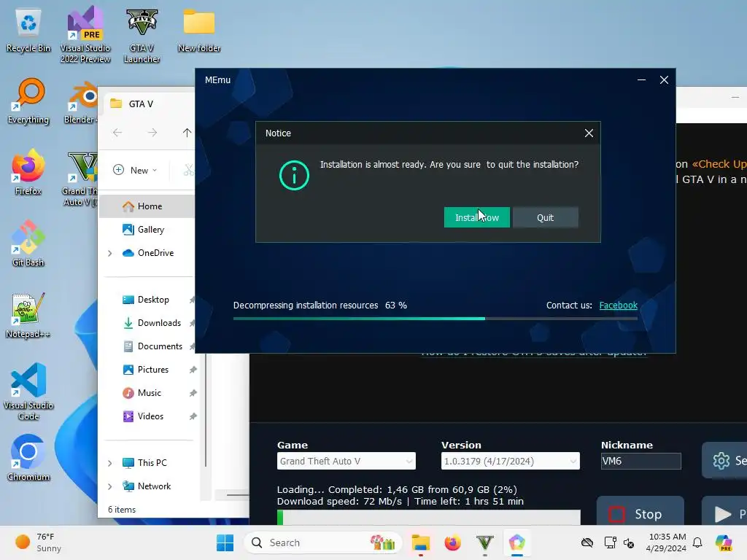The height and width of the screenshot is (560, 747).
Task: Click the MEmu installation progress bar
Action: pos(435,319)
